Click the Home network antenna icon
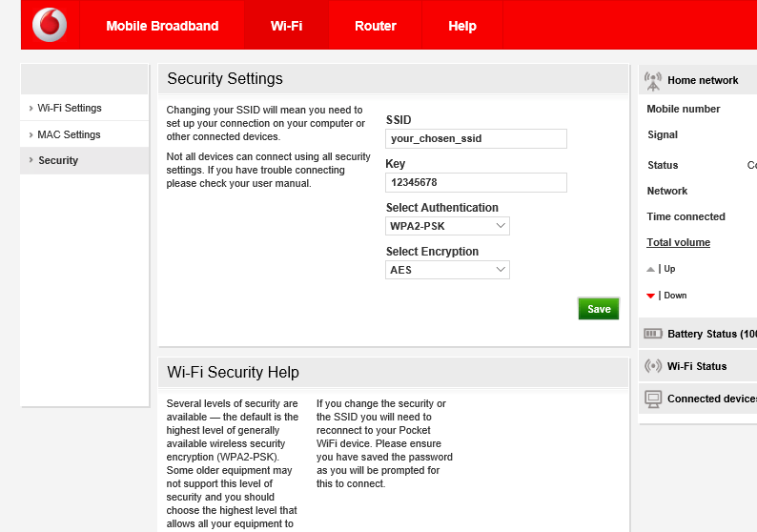The image size is (757, 532). pyautogui.click(x=653, y=80)
